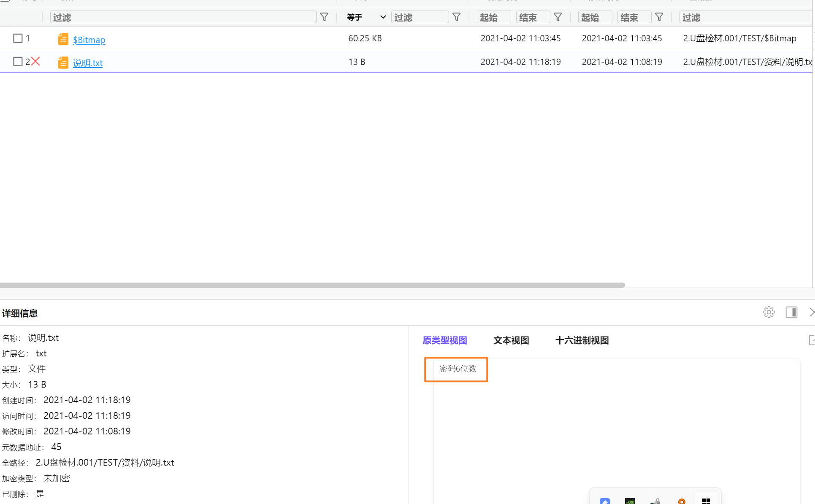Image resolution: width=815 pixels, height=504 pixels.
Task: Click the horizontal scrollbar of file list
Action: [312, 285]
